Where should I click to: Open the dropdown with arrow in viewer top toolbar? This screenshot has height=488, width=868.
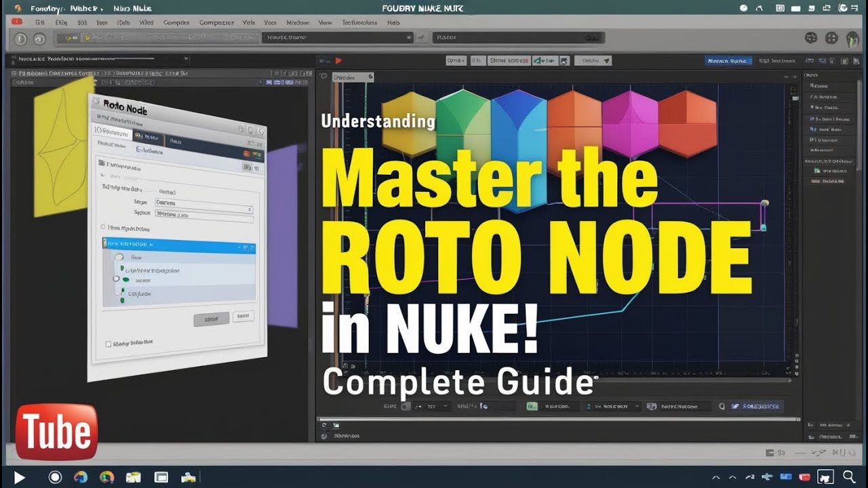tap(593, 60)
